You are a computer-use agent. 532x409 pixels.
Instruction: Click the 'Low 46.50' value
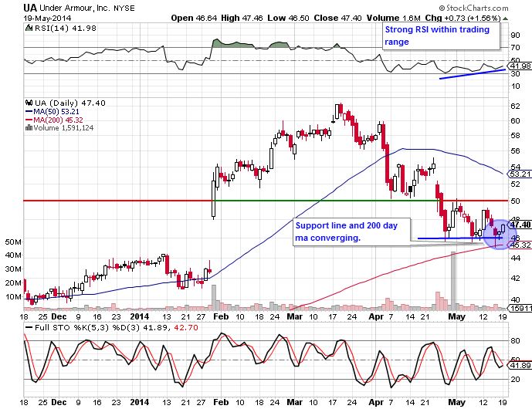[288, 18]
